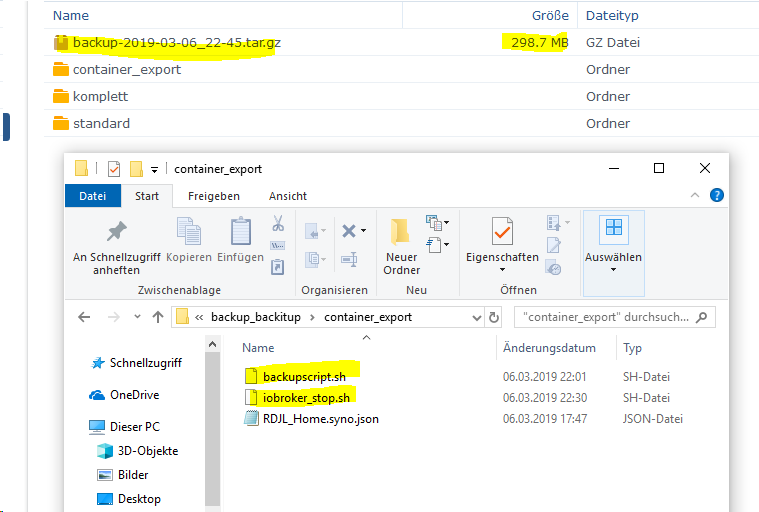Screen dimensions: 759x512
Task: Click the history icon in the Öffnen group
Action: tap(553, 267)
